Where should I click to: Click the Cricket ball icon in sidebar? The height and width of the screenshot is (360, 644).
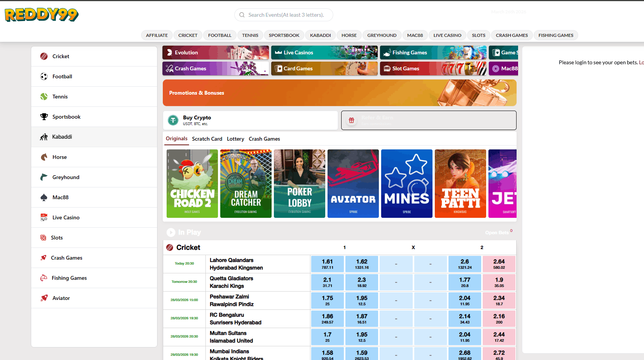click(44, 56)
